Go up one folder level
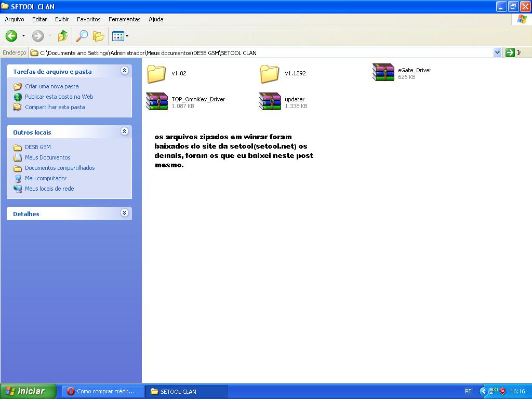532x399 pixels. pyautogui.click(x=63, y=36)
